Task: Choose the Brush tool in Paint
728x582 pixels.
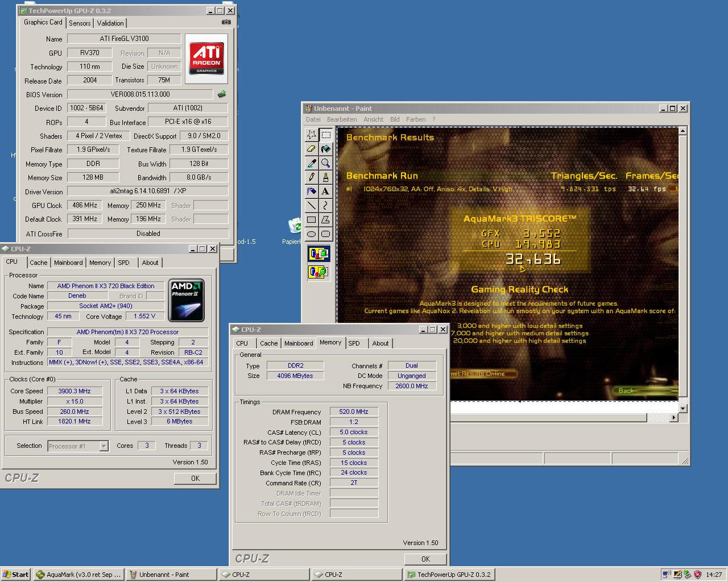Action: (x=326, y=177)
